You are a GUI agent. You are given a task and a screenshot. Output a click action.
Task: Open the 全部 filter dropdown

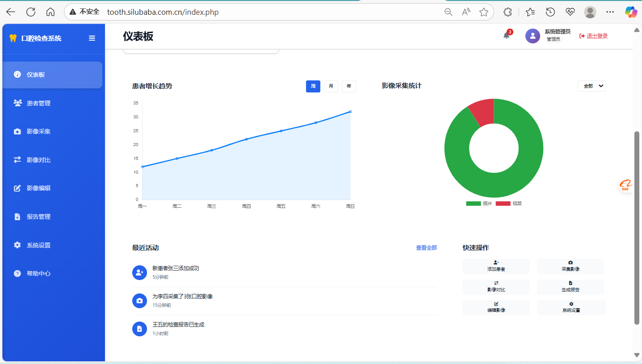[592, 86]
